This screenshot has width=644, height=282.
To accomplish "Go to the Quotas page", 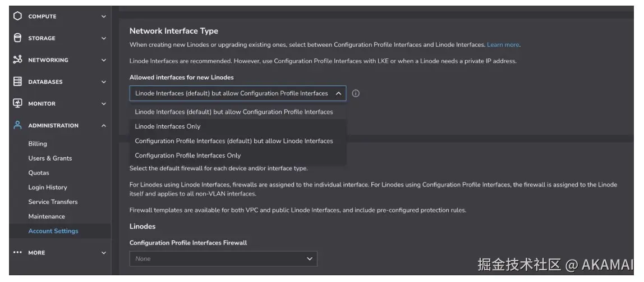I will point(39,172).
